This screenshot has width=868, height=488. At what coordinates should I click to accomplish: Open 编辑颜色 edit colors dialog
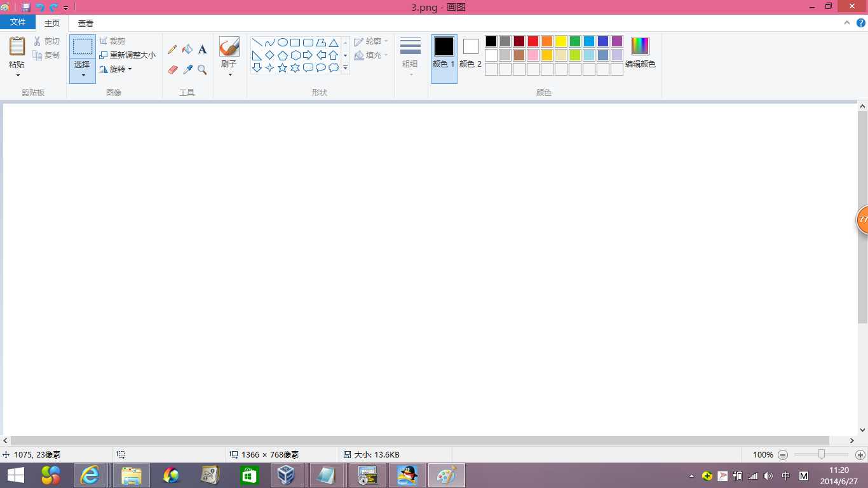coord(640,53)
